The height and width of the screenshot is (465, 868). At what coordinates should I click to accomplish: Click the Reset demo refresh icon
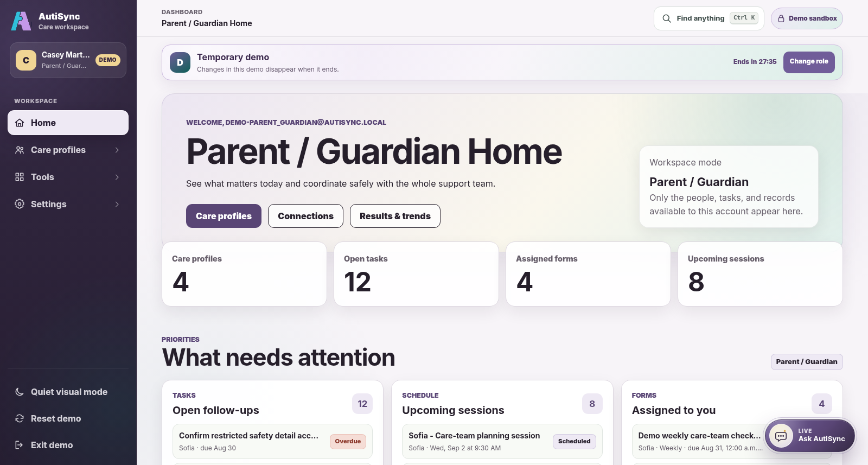(x=20, y=418)
